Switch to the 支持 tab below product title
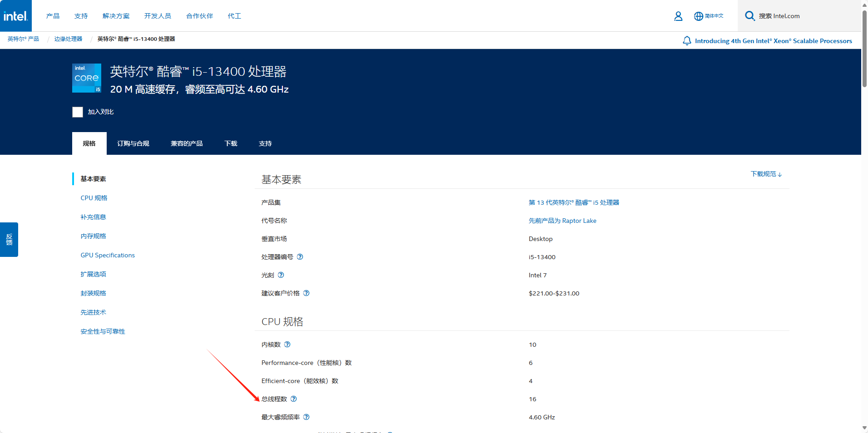The image size is (868, 433). [x=266, y=143]
